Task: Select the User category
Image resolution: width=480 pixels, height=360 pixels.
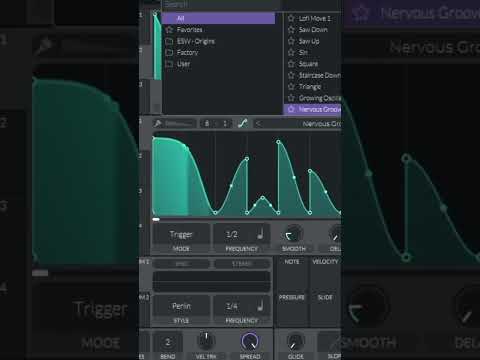Action: [x=183, y=64]
